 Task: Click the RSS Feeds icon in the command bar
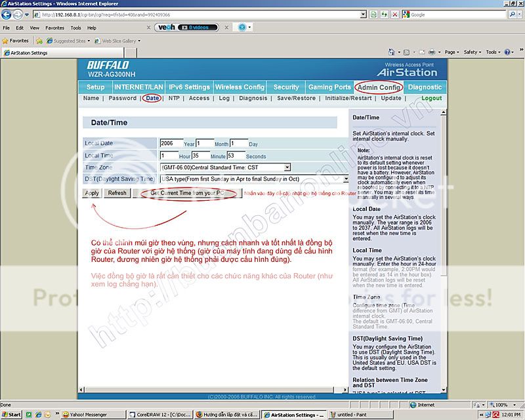406,52
